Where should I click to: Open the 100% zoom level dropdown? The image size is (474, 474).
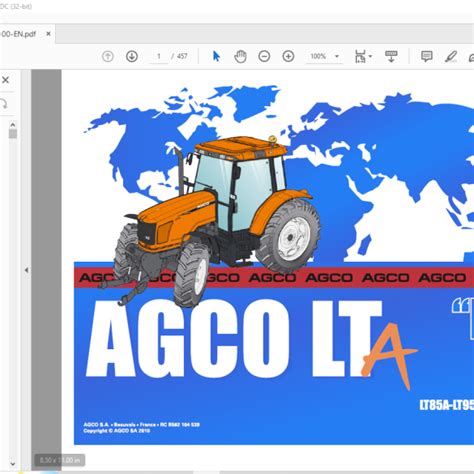[x=325, y=56]
